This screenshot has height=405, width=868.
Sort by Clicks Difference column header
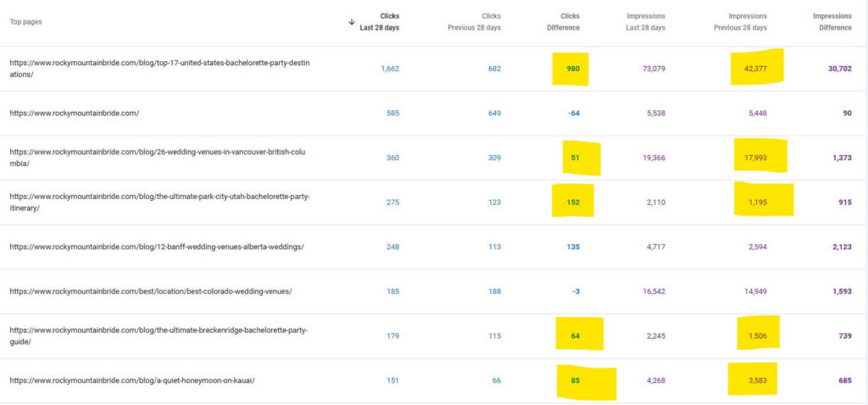click(x=563, y=22)
